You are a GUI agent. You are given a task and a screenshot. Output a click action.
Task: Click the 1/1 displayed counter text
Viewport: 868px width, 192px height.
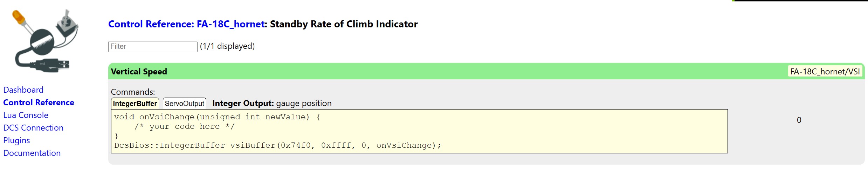227,46
